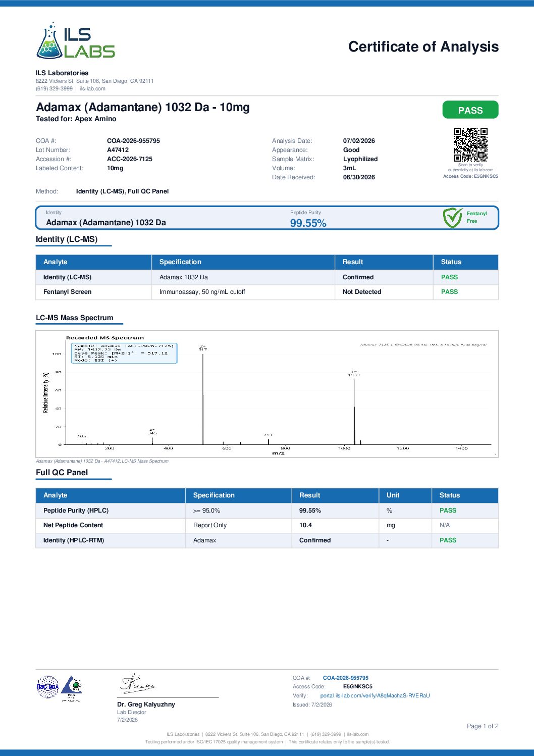Click the blue COA-2026-955795 footer number
The width and height of the screenshot is (534, 756).
point(346,678)
